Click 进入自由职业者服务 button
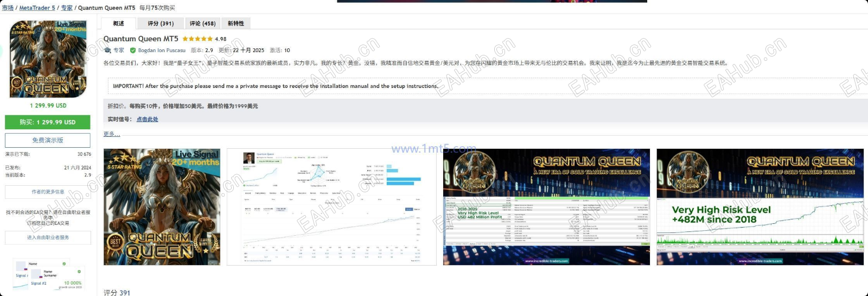 (x=48, y=237)
